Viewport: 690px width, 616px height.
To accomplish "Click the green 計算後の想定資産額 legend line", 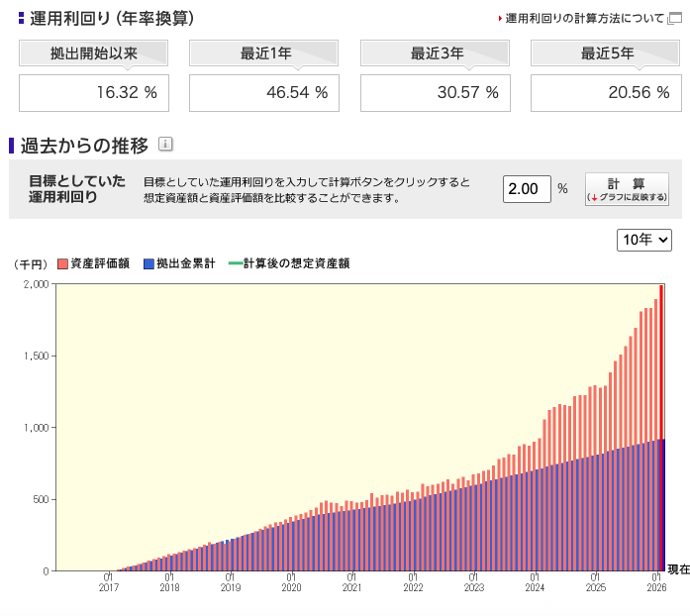I will click(x=236, y=263).
